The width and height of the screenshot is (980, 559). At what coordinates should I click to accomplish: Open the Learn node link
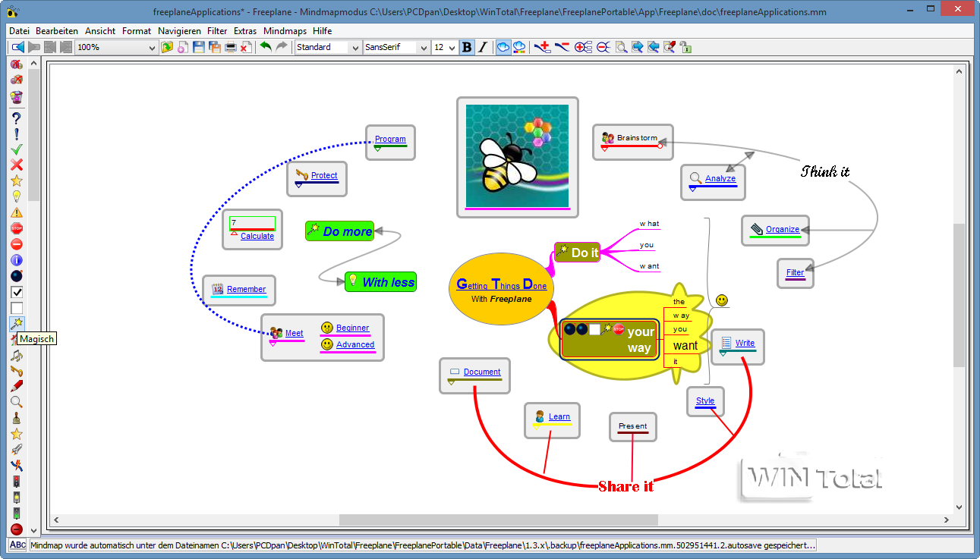pyautogui.click(x=559, y=416)
